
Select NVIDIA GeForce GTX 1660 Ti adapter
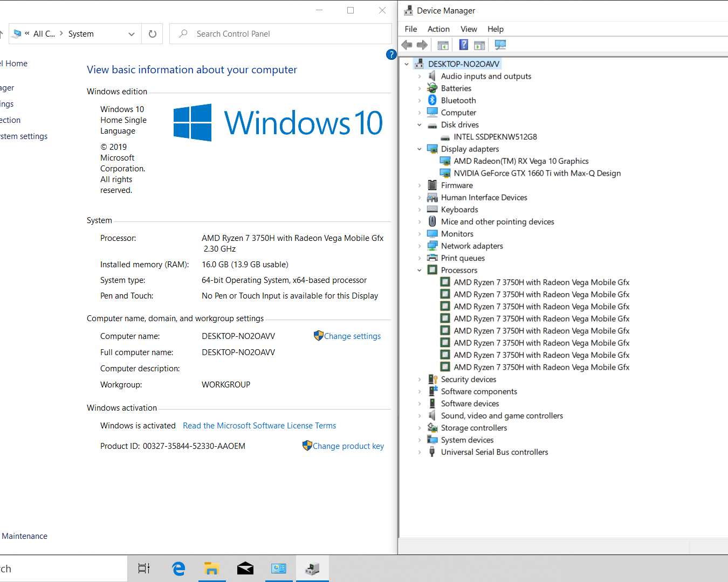click(x=537, y=173)
